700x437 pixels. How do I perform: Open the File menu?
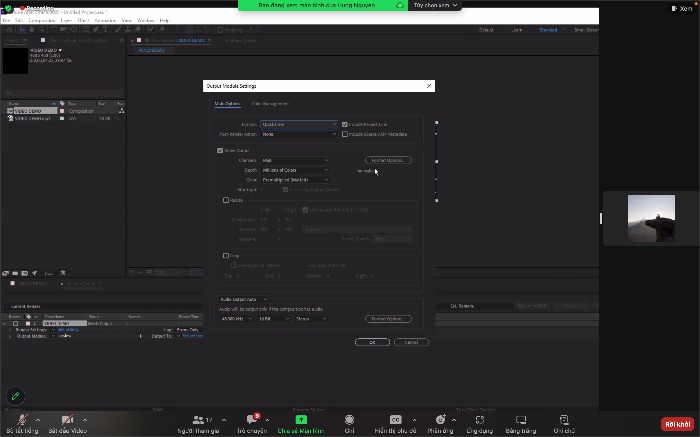tap(6, 21)
